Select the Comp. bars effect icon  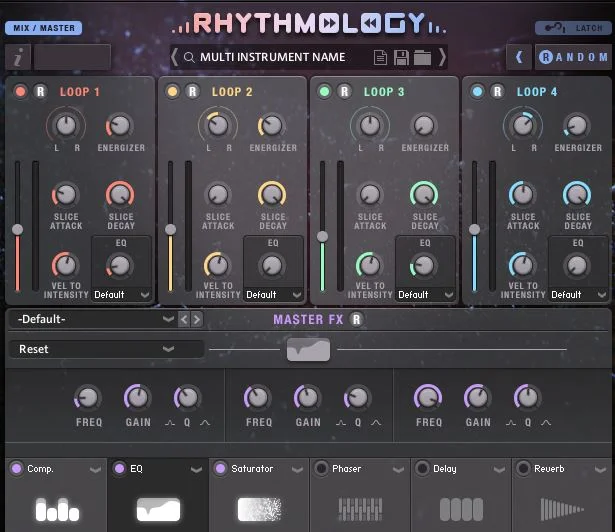pyautogui.click(x=57, y=509)
